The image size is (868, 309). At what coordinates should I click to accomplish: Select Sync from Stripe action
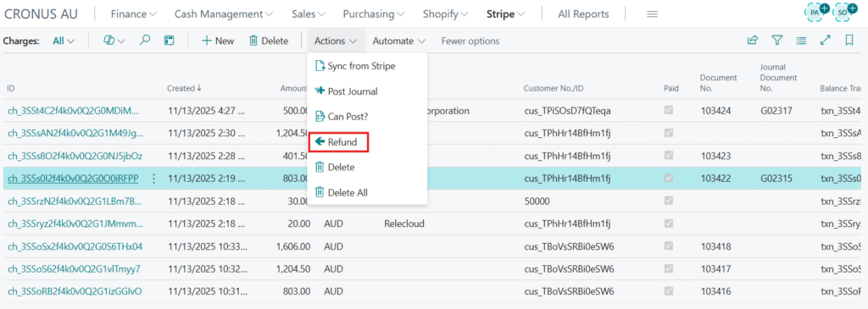(367, 66)
